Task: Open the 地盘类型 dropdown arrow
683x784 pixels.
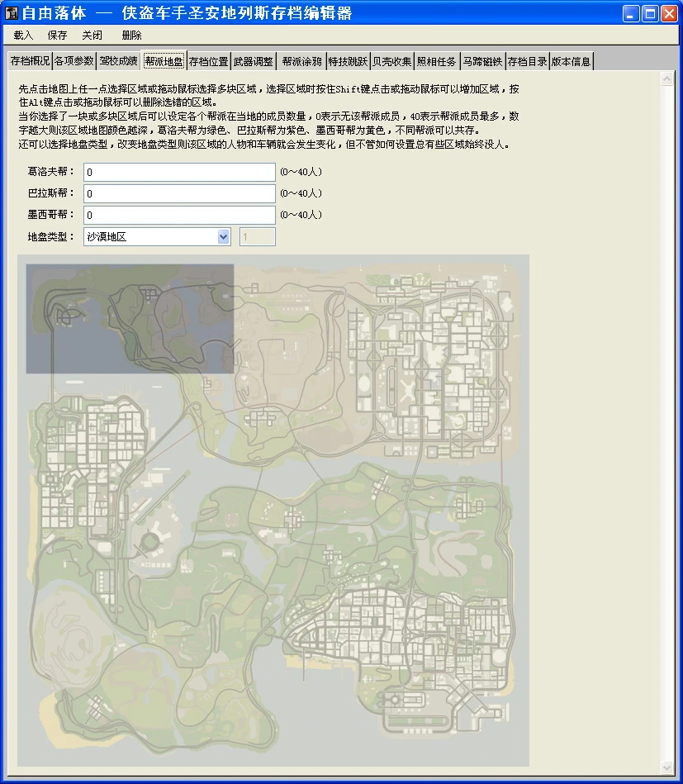Action: [x=224, y=236]
